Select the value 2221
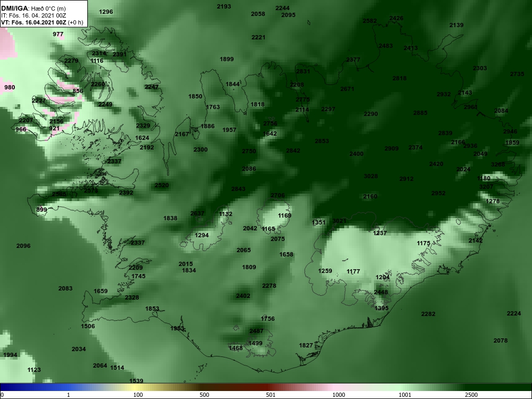This screenshot has height=399, width=532. click(259, 37)
